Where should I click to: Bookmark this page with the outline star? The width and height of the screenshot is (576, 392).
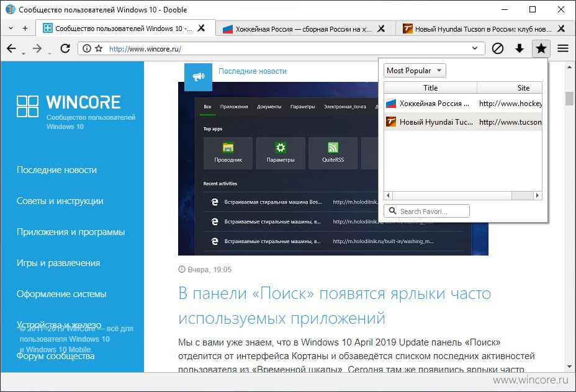[x=99, y=48]
